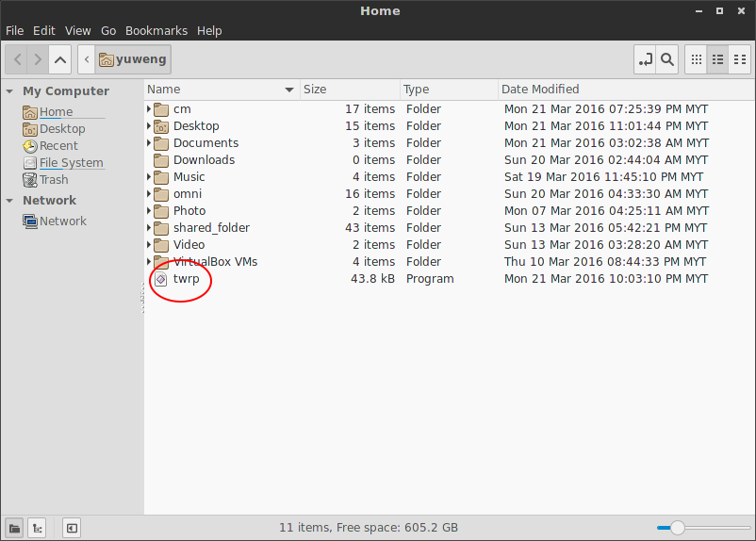Screen dimensions: 756x541
Task: Open the search magnifier tool
Action: [x=667, y=59]
